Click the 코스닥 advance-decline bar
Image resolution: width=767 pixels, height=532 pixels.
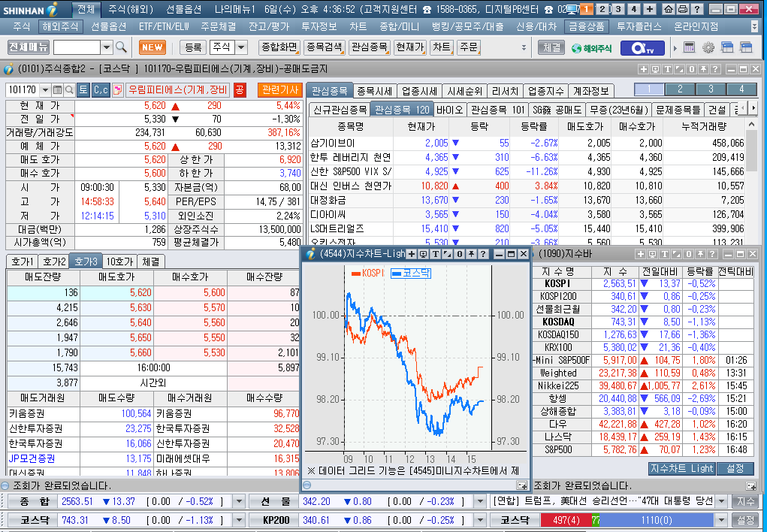627,520
